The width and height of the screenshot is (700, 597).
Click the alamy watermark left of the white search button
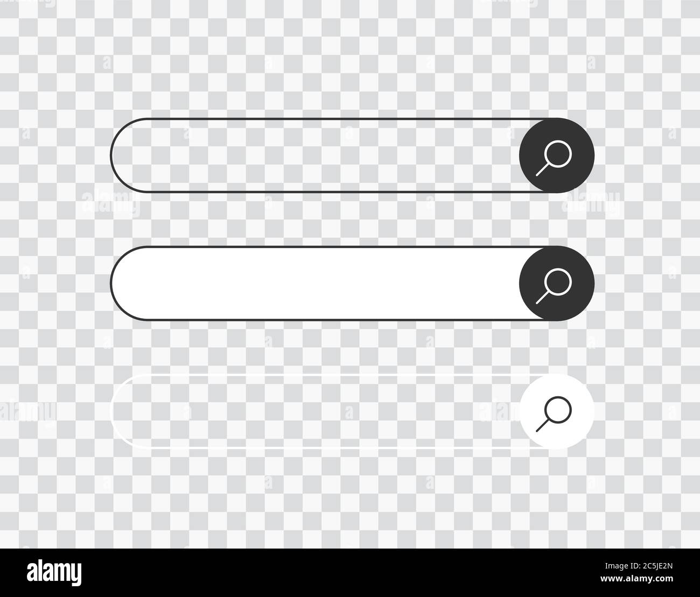click(496, 412)
